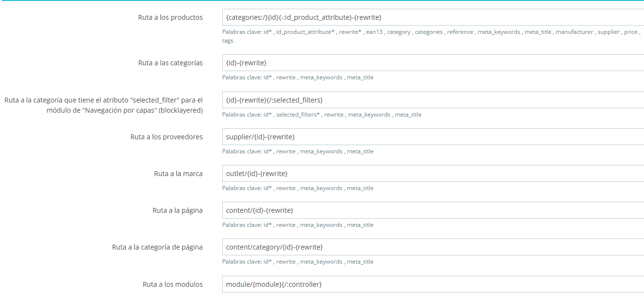The height and width of the screenshot is (296, 644).
Task: Click the 'Ruta a la categoría de página' field
Action: [433, 247]
